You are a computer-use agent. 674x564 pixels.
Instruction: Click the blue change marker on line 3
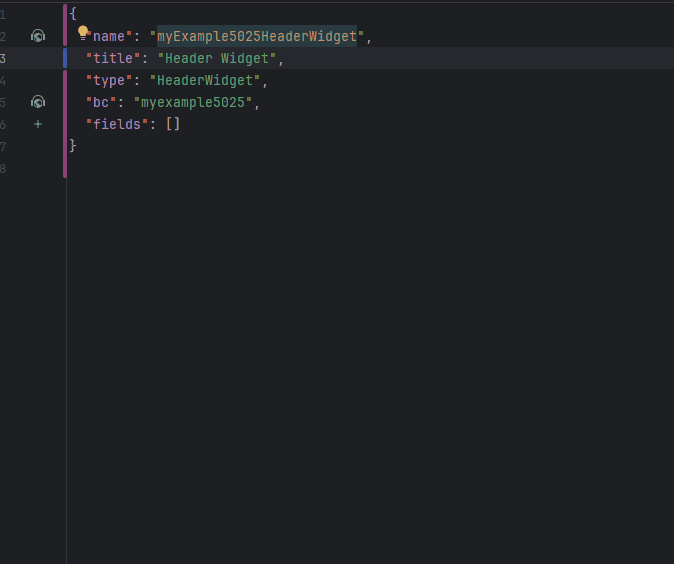coord(65,58)
